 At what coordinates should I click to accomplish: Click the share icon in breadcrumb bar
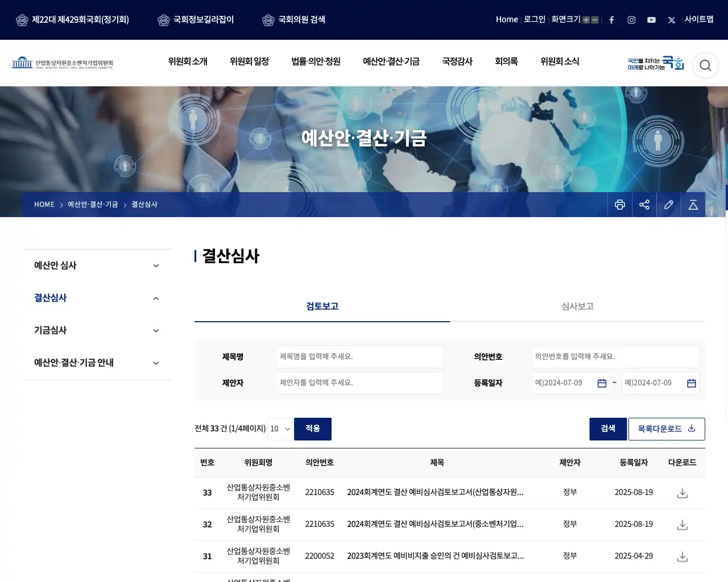(x=644, y=205)
